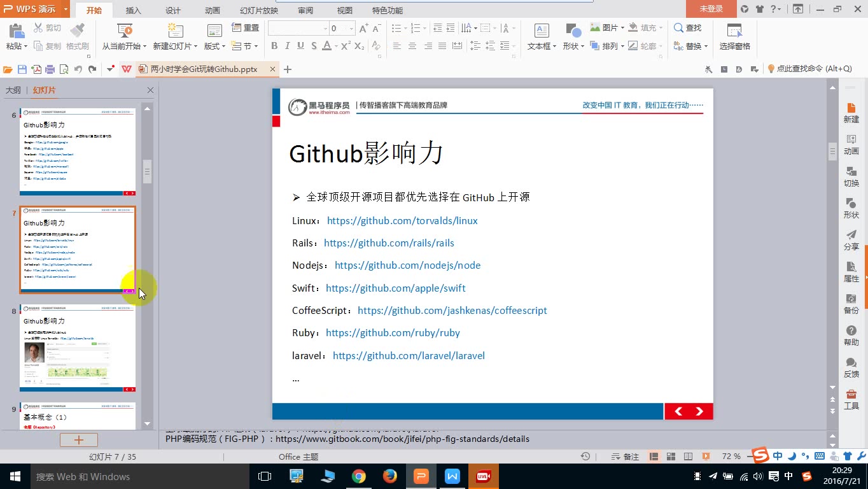The width and height of the screenshot is (868, 489).
Task: Click the laravel/laravel GitHub link
Action: point(409,355)
